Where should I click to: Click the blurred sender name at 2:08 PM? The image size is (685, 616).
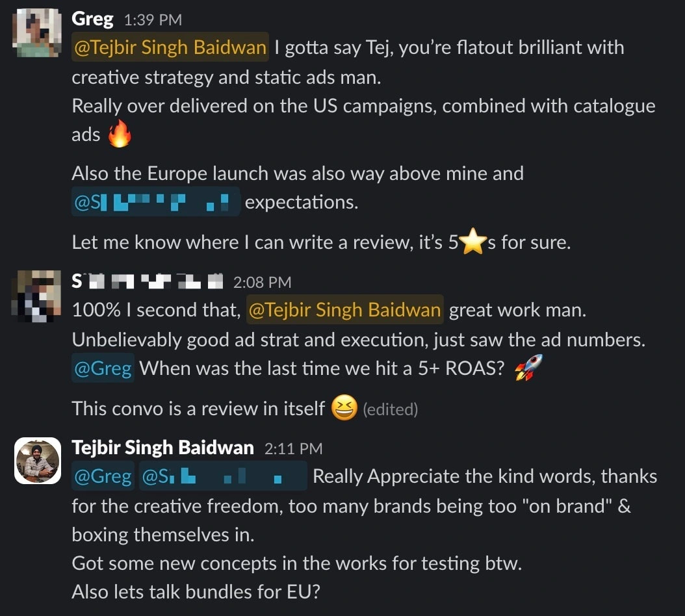[x=148, y=281]
